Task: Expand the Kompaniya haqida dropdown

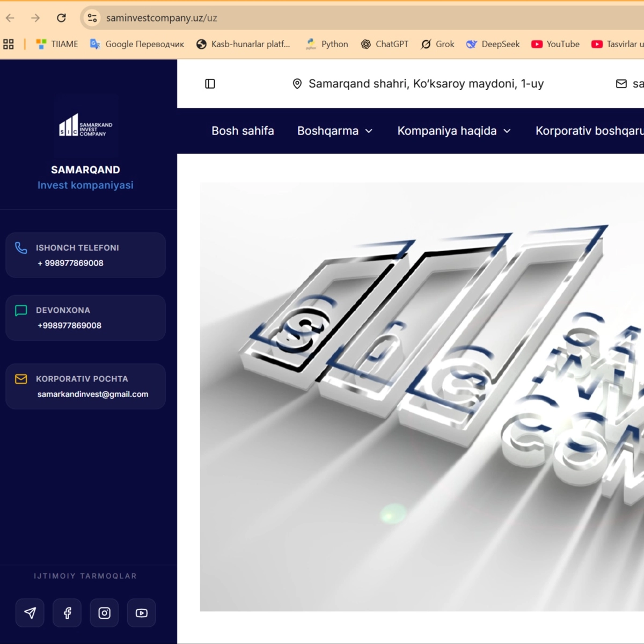Action: pyautogui.click(x=453, y=131)
